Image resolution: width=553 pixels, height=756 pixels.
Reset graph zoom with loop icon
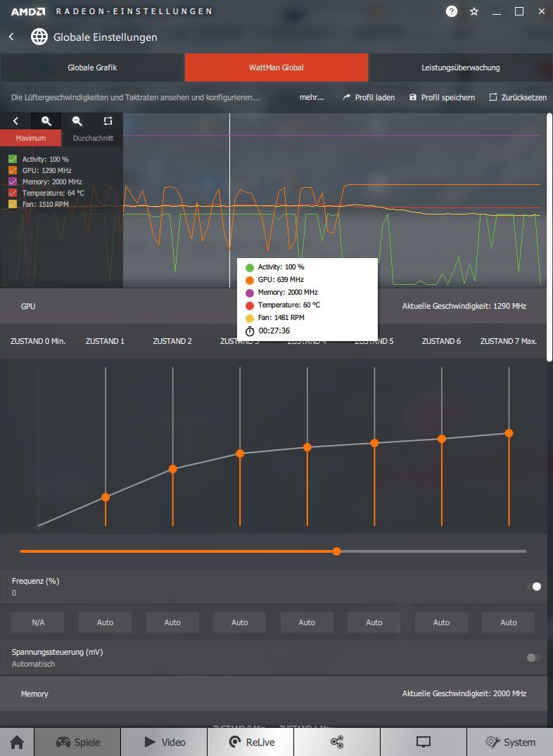108,121
